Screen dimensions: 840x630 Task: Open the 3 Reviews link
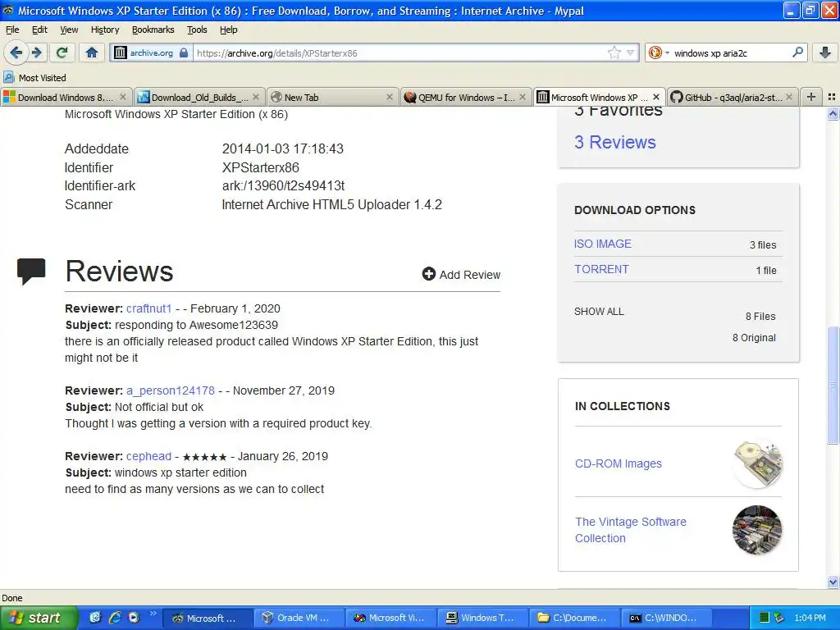tap(614, 142)
